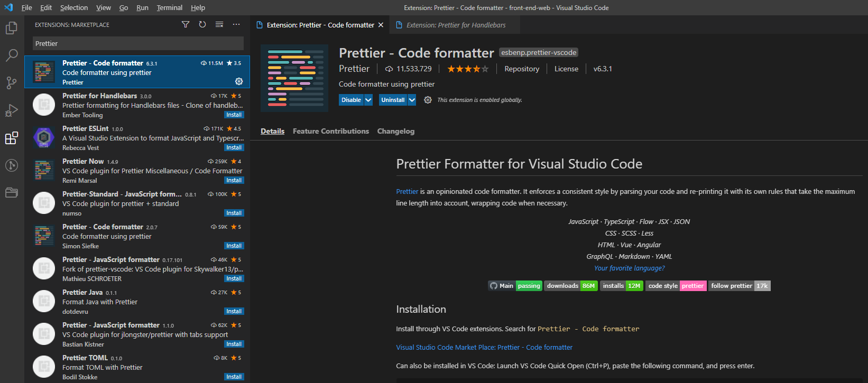Open the Extensions view icon
This screenshot has width=868, height=383.
pos(12,138)
